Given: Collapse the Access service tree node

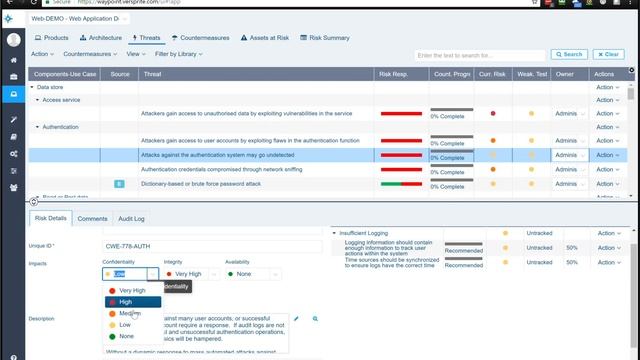Looking at the screenshot, I should click(x=37, y=100).
